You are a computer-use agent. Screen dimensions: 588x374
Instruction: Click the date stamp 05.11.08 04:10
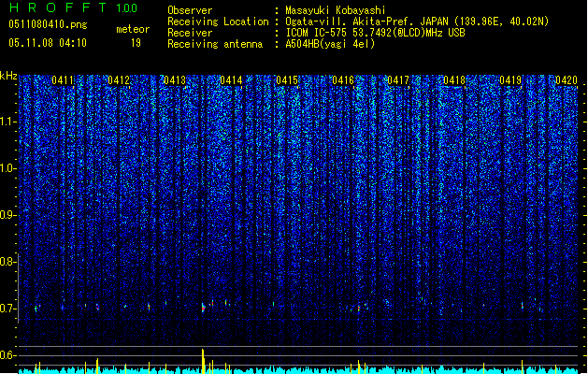click(48, 43)
